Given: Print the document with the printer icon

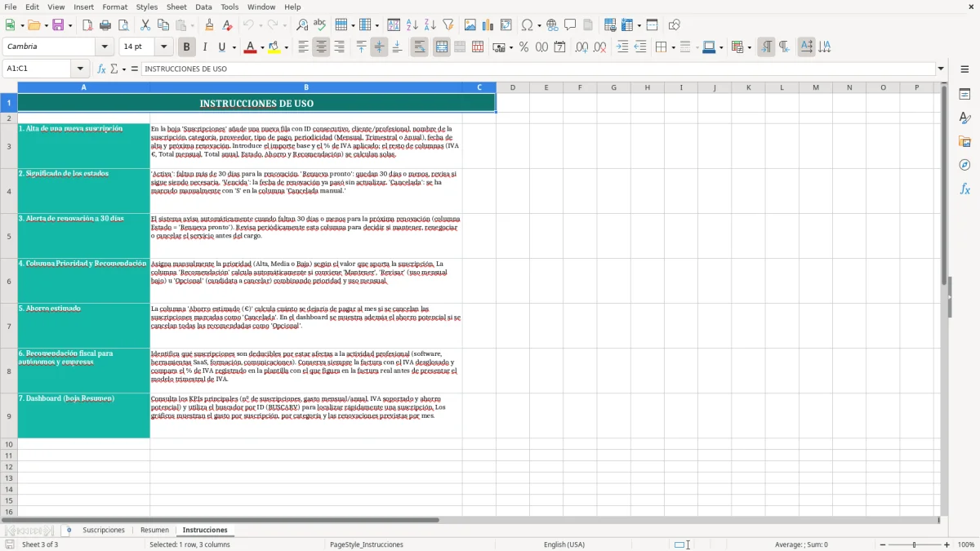Looking at the screenshot, I should 105,25.
